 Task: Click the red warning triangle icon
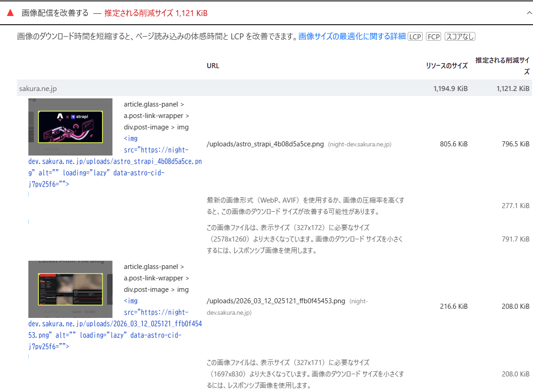pyautogui.click(x=10, y=13)
